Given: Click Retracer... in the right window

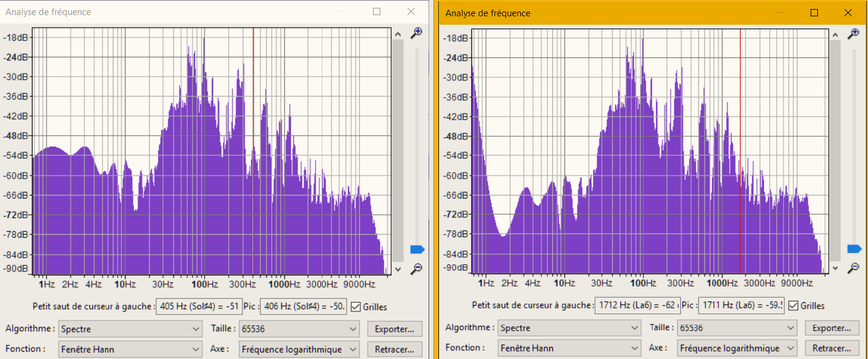Looking at the screenshot, I should pyautogui.click(x=832, y=348).
